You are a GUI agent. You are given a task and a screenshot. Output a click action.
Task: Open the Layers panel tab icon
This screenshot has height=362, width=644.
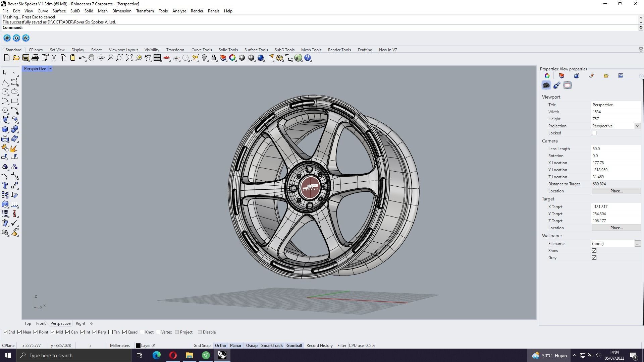pos(562,76)
